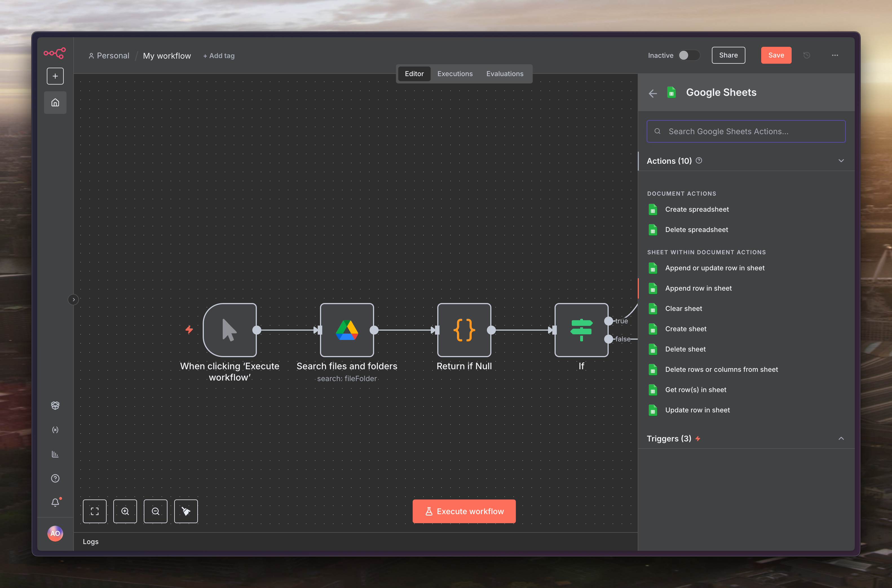892x588 pixels.
Task: Choose Append row in sheet action
Action: coord(698,288)
